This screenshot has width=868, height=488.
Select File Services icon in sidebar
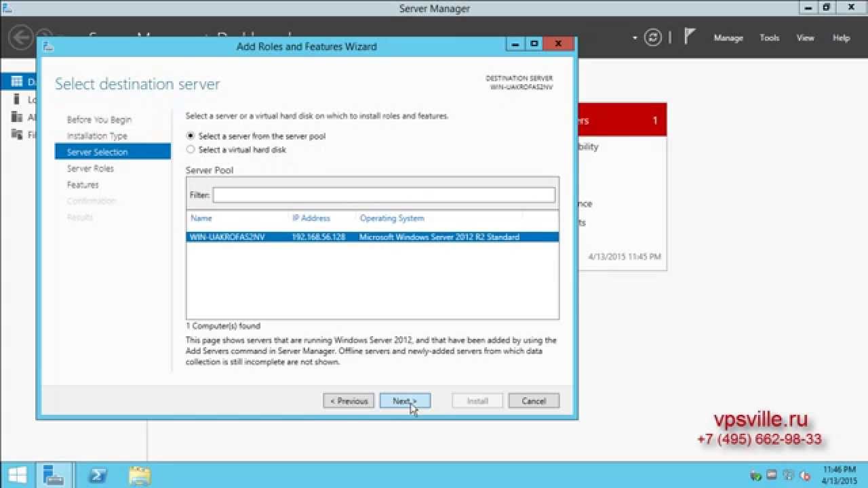[17, 134]
